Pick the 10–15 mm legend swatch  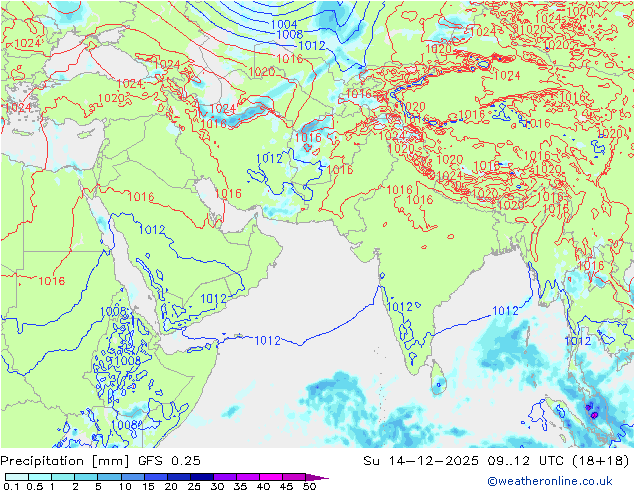click(x=132, y=477)
